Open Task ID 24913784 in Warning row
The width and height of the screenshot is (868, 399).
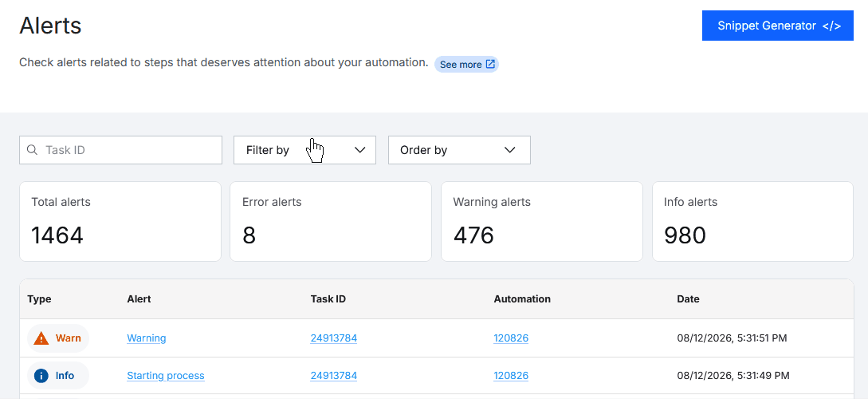pos(334,338)
